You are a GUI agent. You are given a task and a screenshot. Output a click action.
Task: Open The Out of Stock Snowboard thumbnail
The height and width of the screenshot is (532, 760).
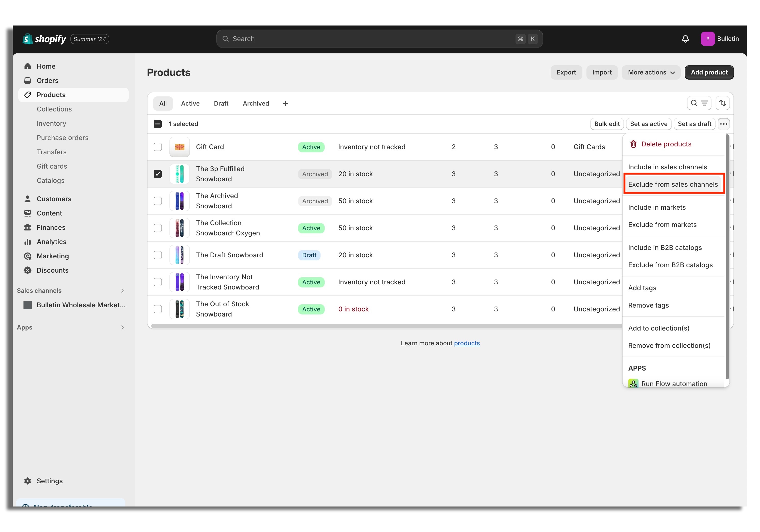(179, 309)
